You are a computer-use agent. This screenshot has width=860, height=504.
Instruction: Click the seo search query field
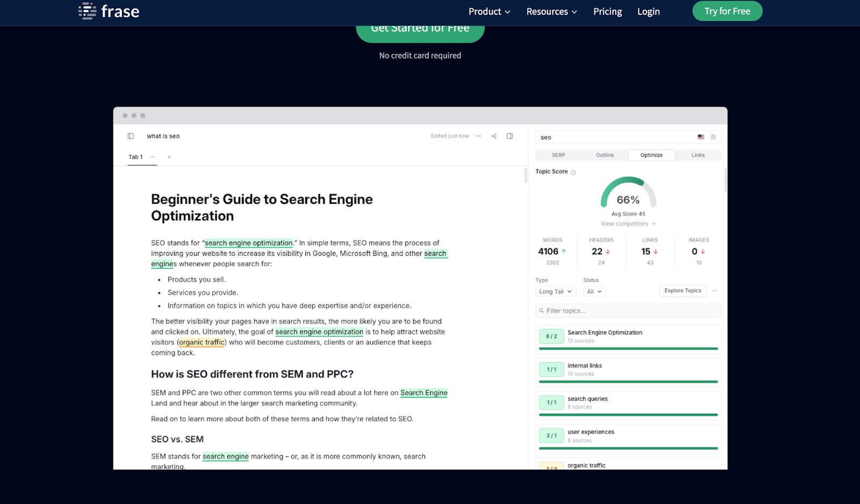click(628, 137)
